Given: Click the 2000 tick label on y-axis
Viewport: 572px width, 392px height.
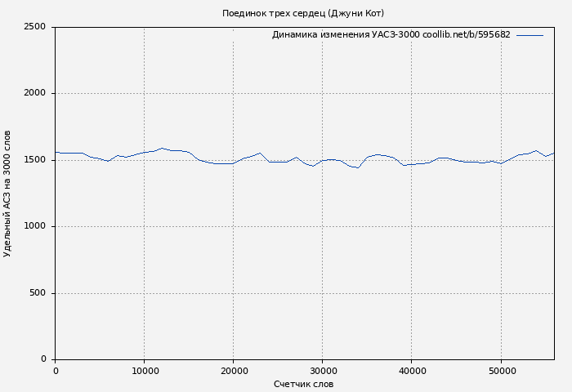Looking at the screenshot, I should click(x=34, y=94).
